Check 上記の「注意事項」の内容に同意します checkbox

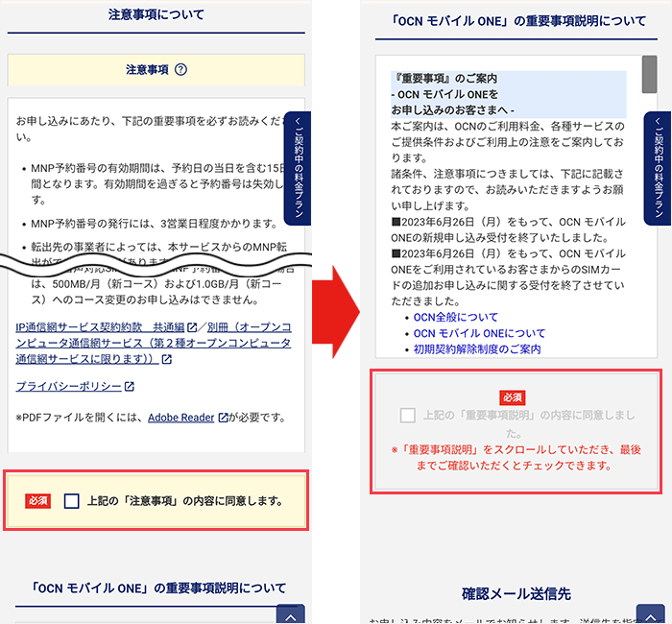(x=72, y=500)
